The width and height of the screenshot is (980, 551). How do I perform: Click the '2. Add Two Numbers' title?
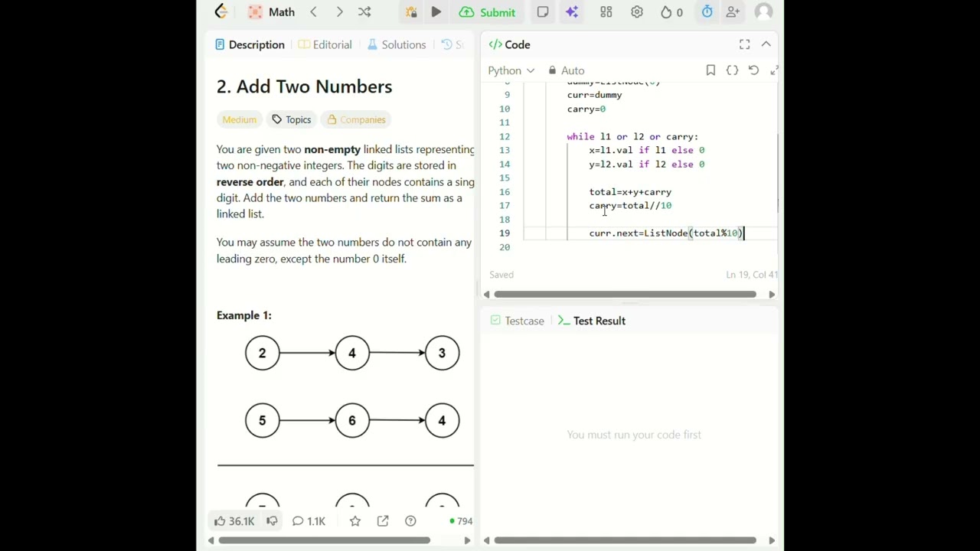click(x=304, y=86)
